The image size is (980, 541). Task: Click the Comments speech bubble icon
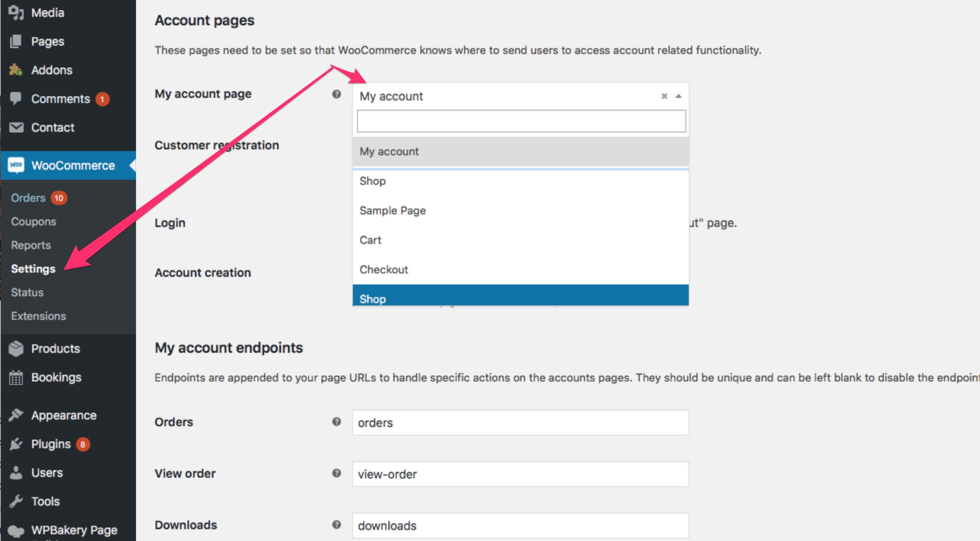[16, 98]
